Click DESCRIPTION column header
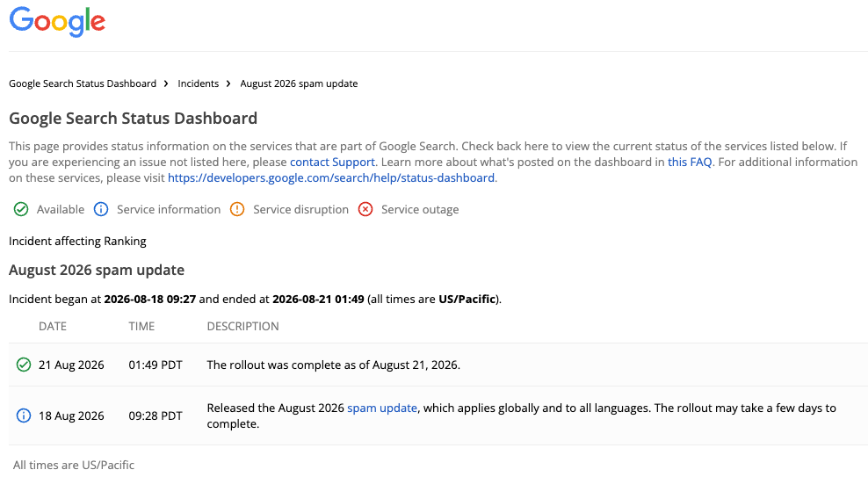 tap(243, 327)
